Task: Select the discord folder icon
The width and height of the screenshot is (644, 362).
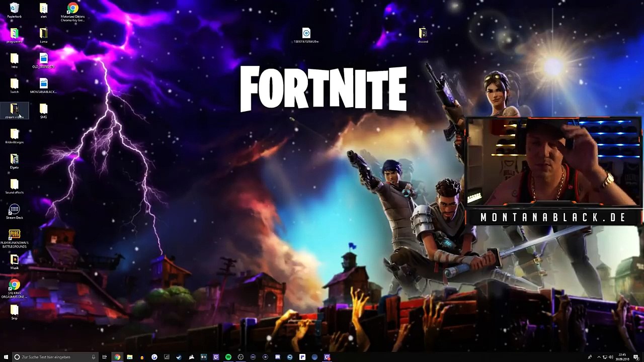Action: 423,36
